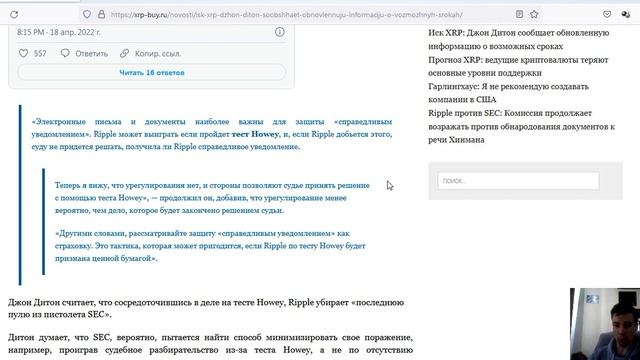The width and height of the screenshot is (640, 360).
Task: Bookmark this page with the star icon
Action: (x=534, y=14)
